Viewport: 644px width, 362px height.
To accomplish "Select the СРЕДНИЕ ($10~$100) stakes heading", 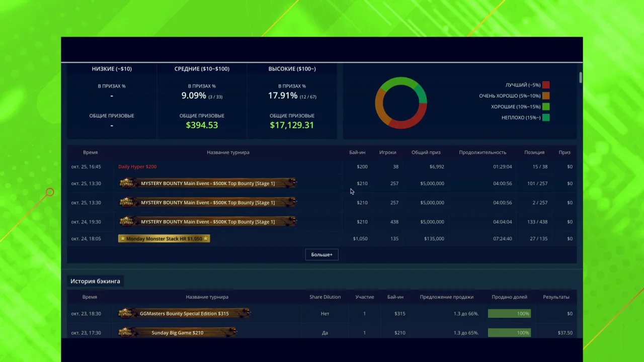I will tap(202, 68).
